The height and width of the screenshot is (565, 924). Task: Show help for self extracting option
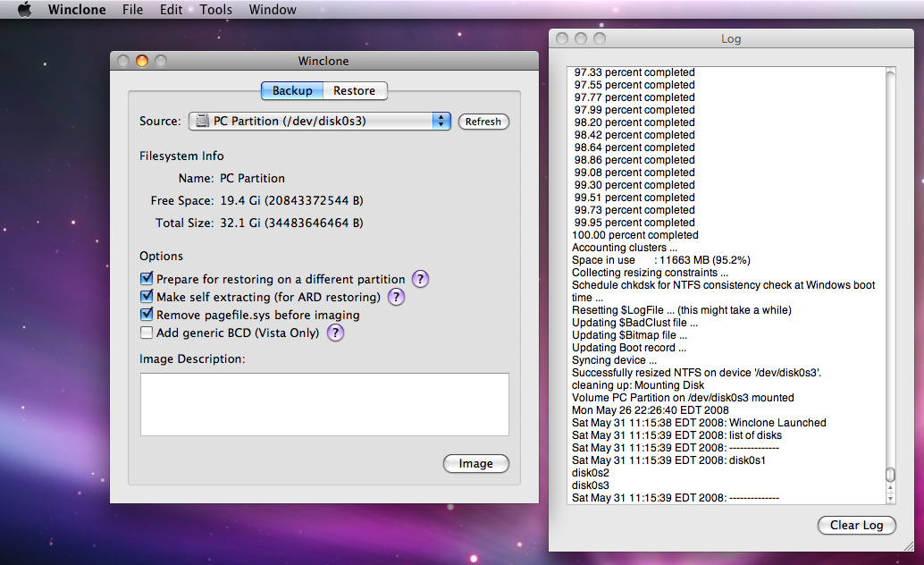396,297
